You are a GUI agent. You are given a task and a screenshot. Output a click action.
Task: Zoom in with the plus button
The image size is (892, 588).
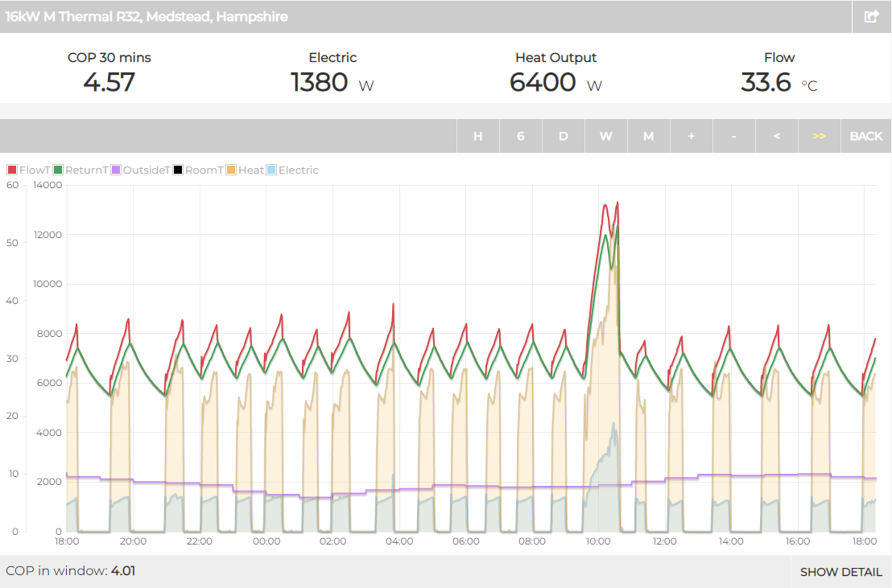coord(691,136)
